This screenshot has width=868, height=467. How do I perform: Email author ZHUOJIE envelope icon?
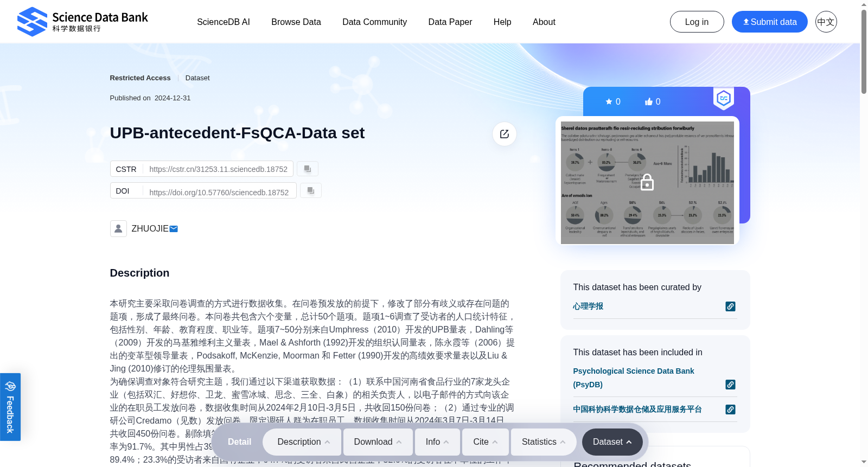[x=174, y=229]
